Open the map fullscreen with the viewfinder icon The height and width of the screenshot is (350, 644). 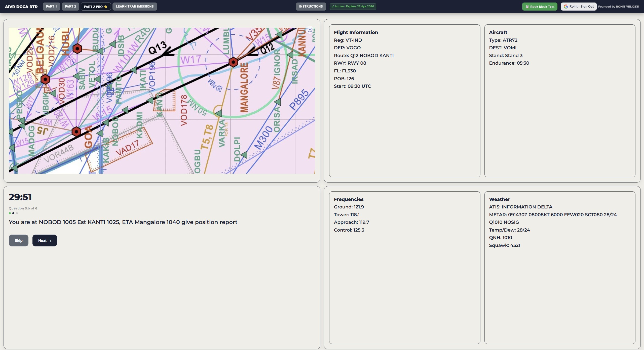(x=309, y=30)
